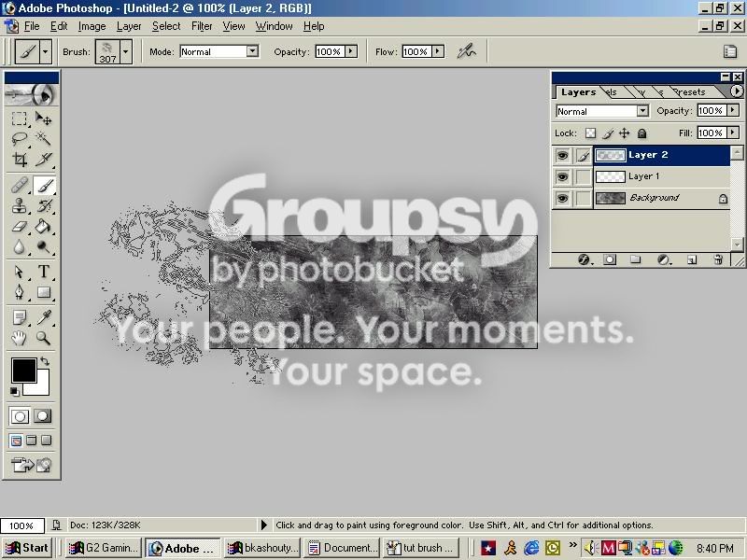Select the Move tool
747x560 pixels.
43,119
